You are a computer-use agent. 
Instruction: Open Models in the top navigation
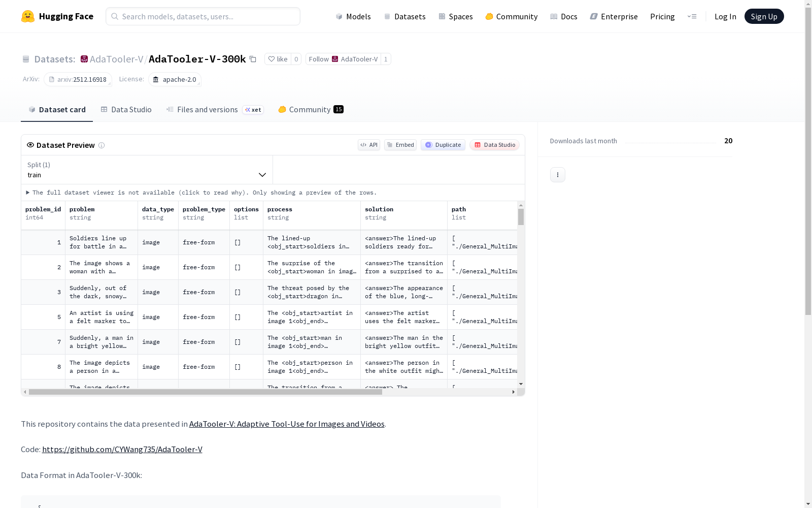[x=353, y=16]
